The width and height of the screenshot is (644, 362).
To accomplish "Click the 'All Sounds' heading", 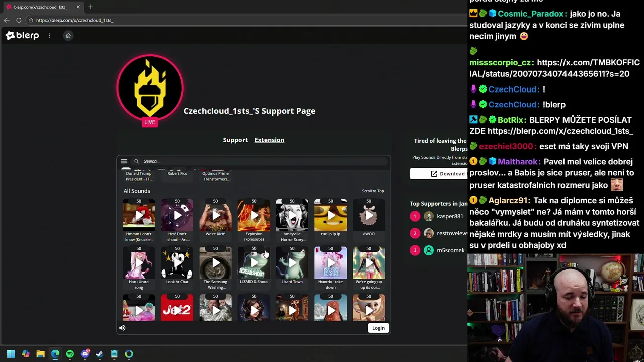I will click(x=137, y=191).
